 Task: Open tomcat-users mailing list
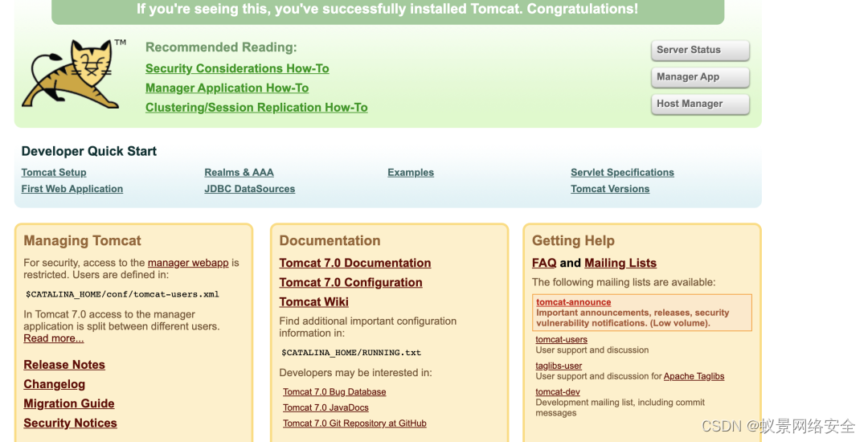pyautogui.click(x=561, y=340)
